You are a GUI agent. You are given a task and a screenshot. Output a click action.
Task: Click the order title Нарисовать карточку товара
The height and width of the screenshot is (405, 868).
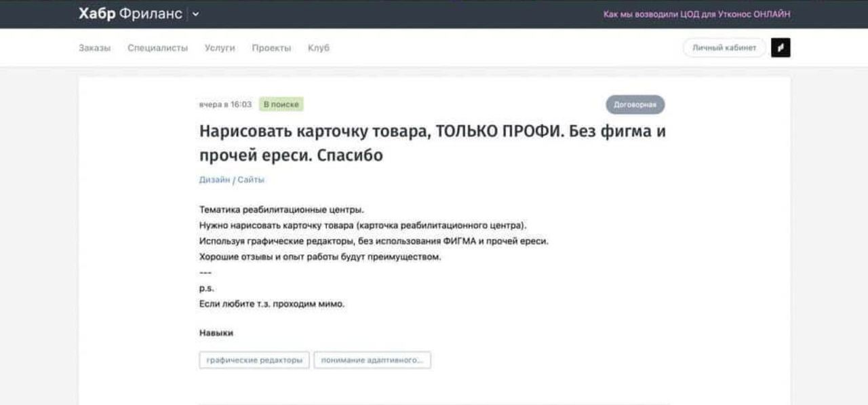[433, 143]
